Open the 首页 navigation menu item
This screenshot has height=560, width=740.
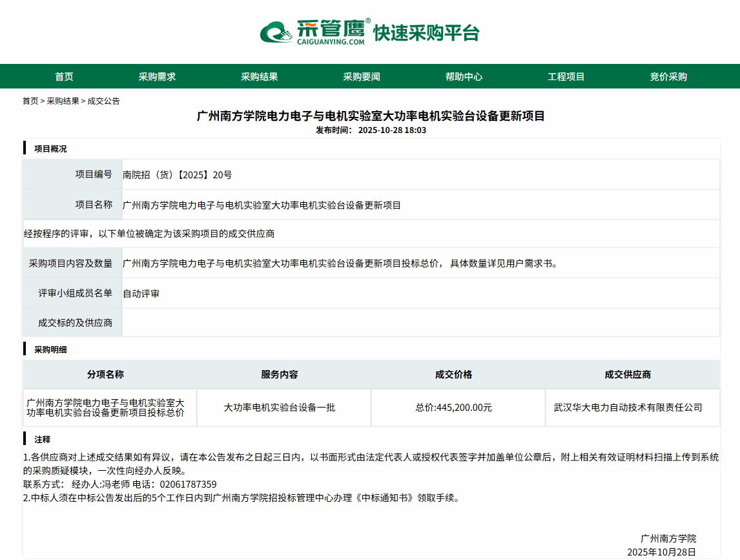(64, 77)
